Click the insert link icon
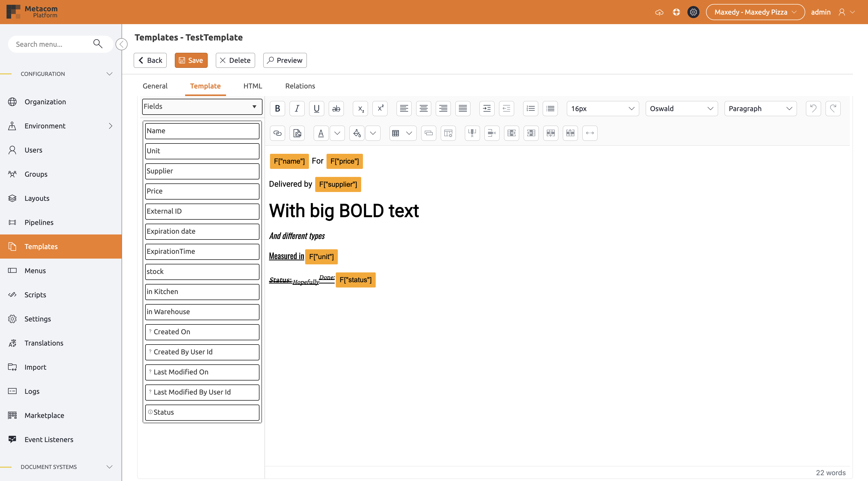The height and width of the screenshot is (481, 868). [277, 133]
